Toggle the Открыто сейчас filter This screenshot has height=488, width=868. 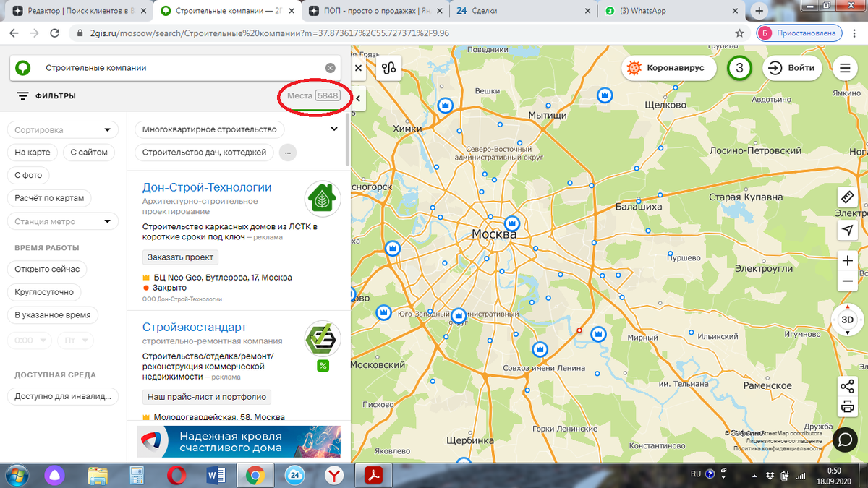pos(47,270)
